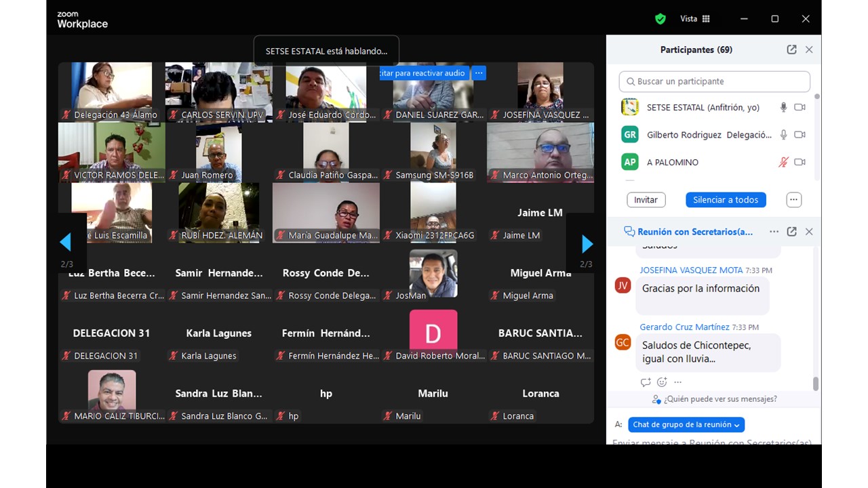Reply in thread to Gerardo's message
This screenshot has width=868, height=488.
[x=646, y=382]
